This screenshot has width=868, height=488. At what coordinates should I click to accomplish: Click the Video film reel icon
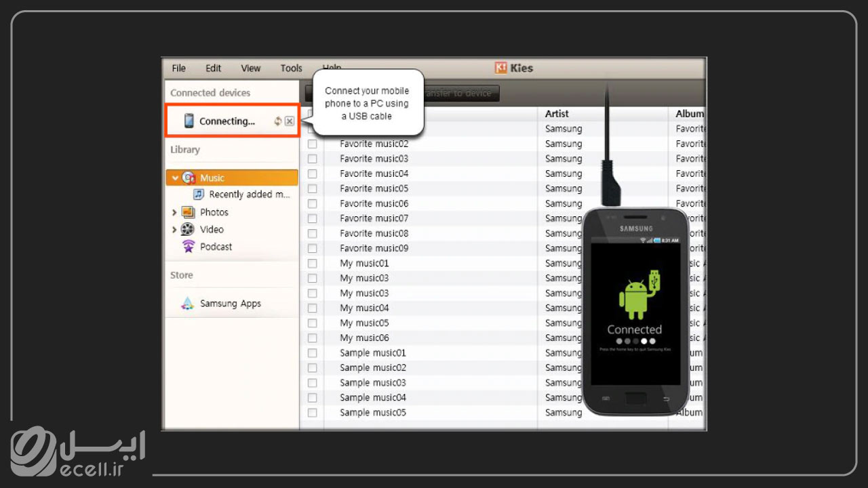[x=188, y=230]
